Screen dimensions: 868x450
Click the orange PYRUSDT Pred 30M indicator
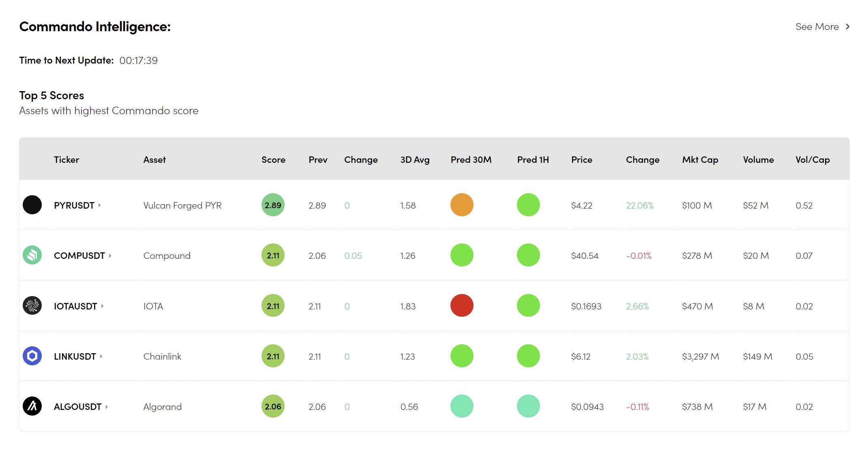(462, 205)
